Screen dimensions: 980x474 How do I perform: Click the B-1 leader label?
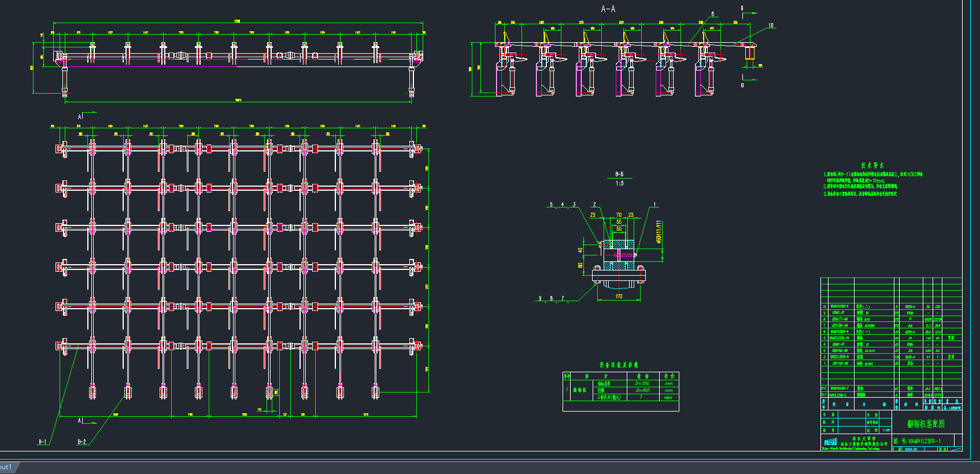pyautogui.click(x=42, y=442)
